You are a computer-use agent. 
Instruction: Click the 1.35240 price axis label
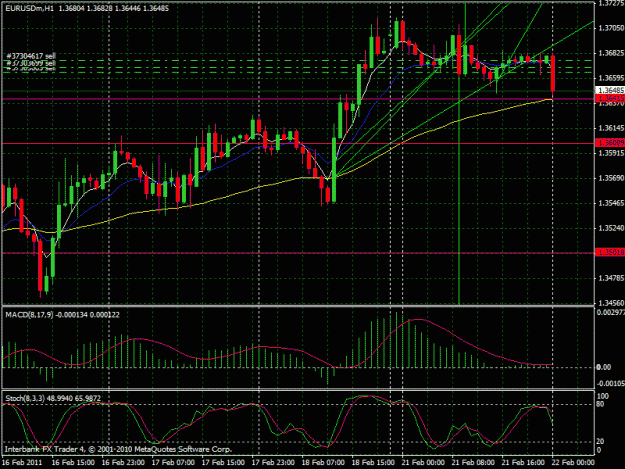click(x=611, y=229)
